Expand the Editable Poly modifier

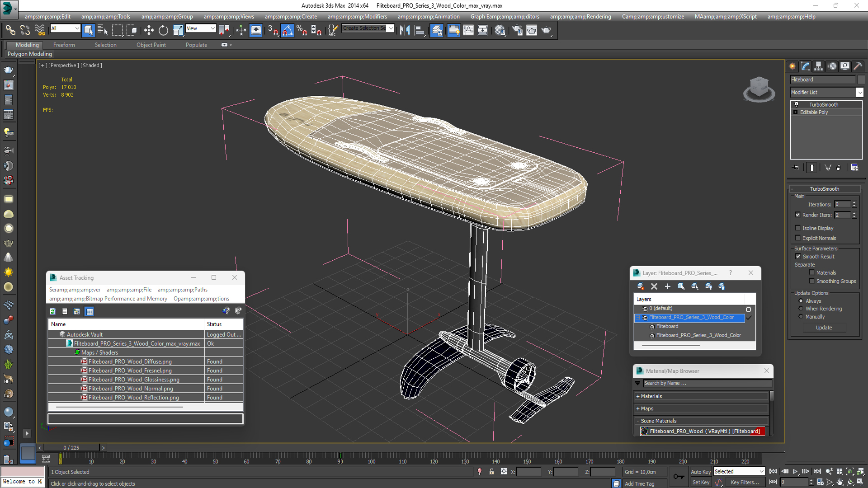[x=795, y=112]
